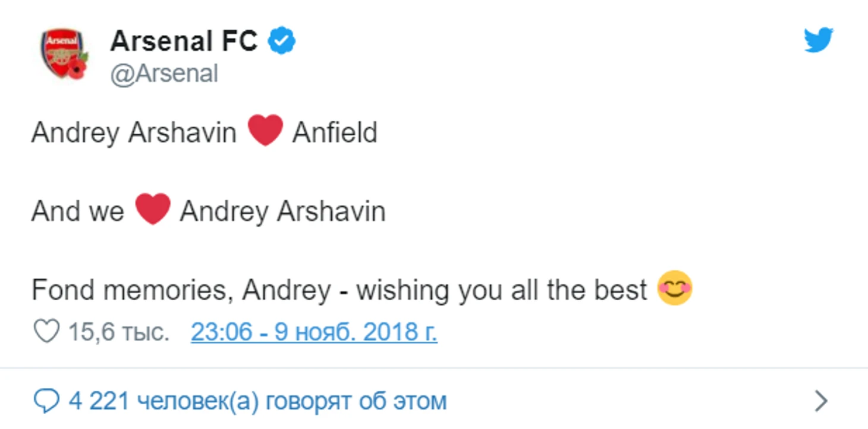Click the word 'Anfield' in the tweet
Viewport: 868px width, 429px height.
[335, 133]
